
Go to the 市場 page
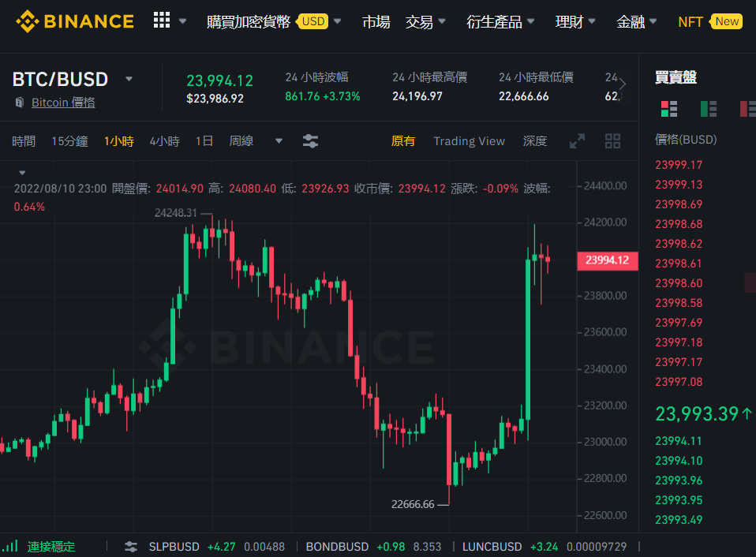[376, 21]
